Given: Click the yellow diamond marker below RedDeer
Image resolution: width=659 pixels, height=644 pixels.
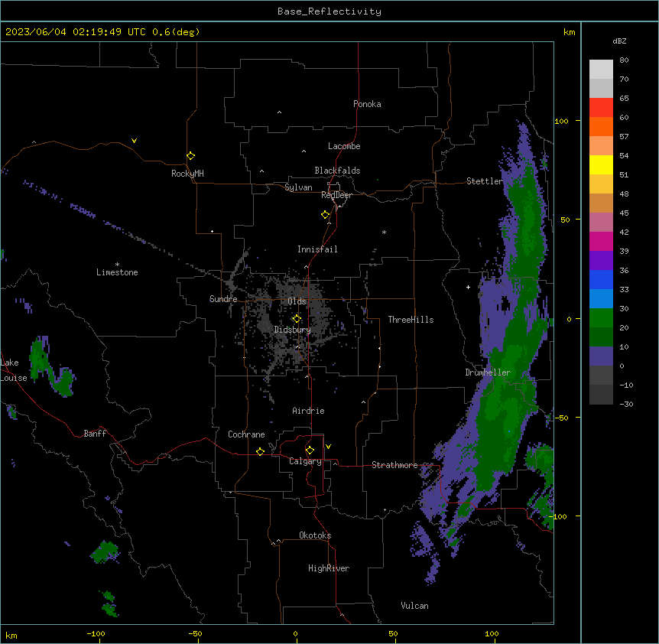Looking at the screenshot, I should pos(326,215).
